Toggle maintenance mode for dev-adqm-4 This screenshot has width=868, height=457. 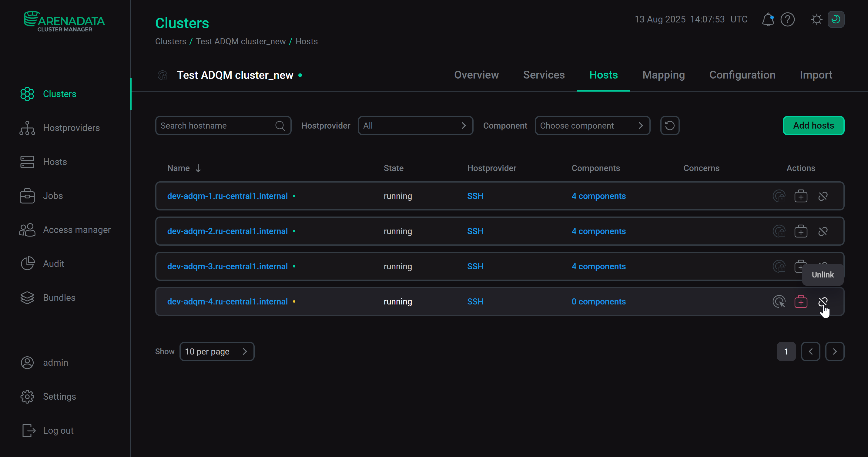click(801, 302)
